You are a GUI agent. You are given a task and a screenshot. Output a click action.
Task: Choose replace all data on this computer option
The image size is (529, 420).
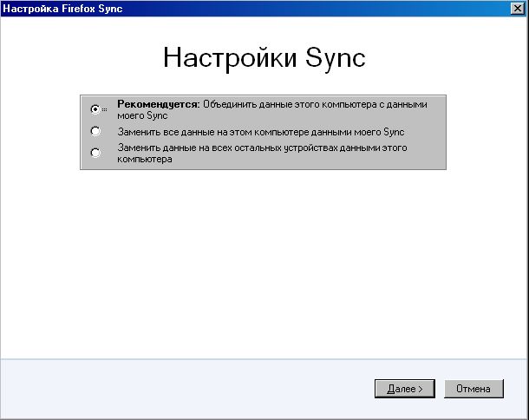point(95,131)
